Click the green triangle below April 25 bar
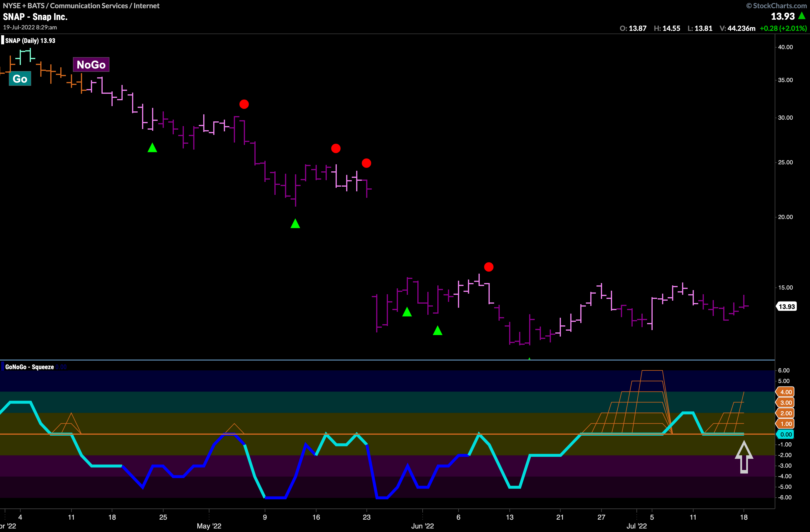Image resolution: width=810 pixels, height=532 pixels. click(152, 148)
